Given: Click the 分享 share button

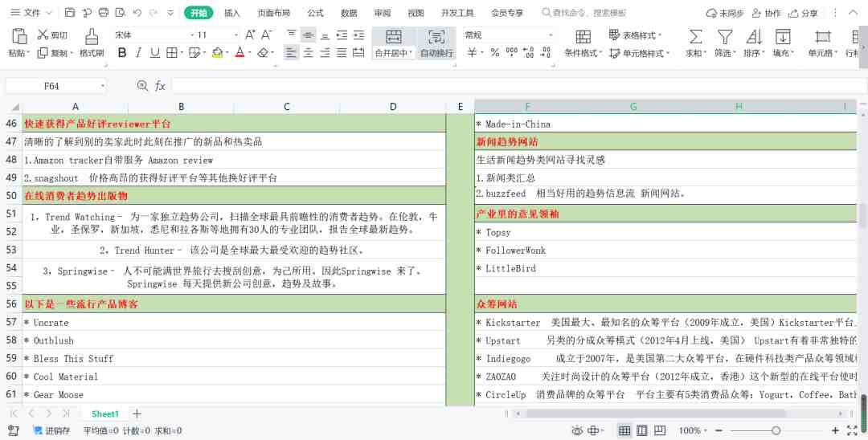Looking at the screenshot, I should [803, 13].
